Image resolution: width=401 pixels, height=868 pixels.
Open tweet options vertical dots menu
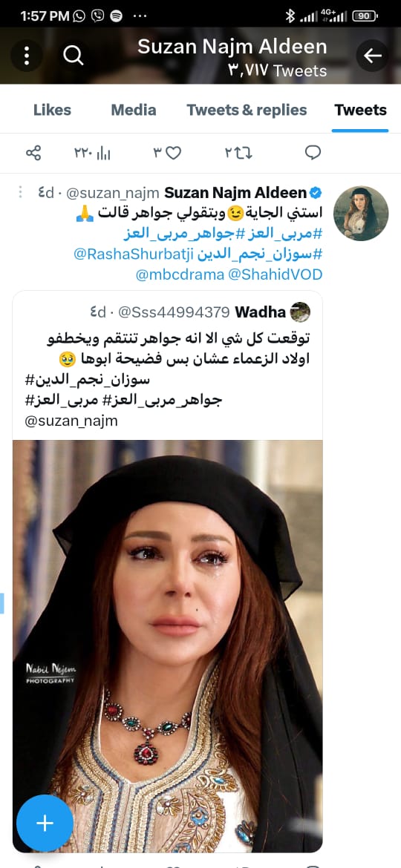[20, 192]
